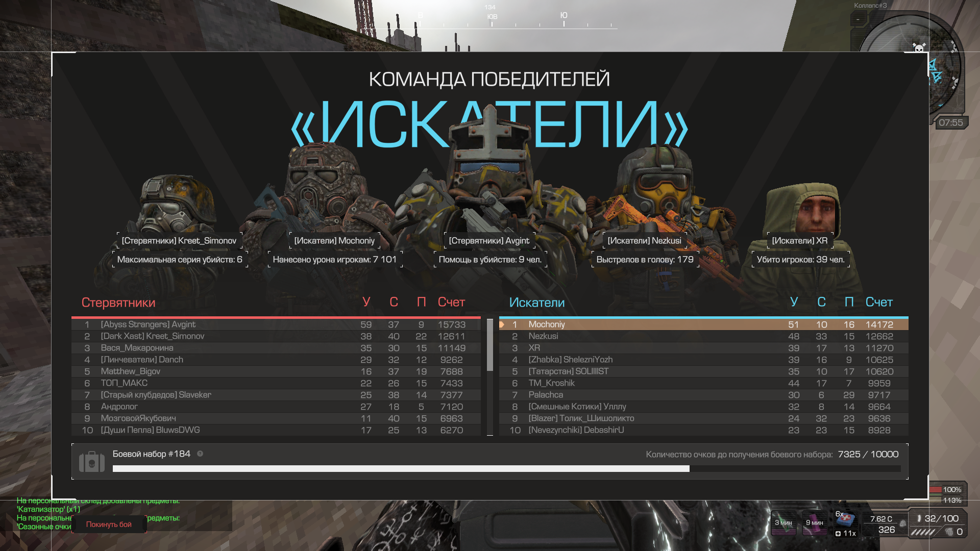Click the backpack icon by 7.62 C ammo

click(902, 523)
